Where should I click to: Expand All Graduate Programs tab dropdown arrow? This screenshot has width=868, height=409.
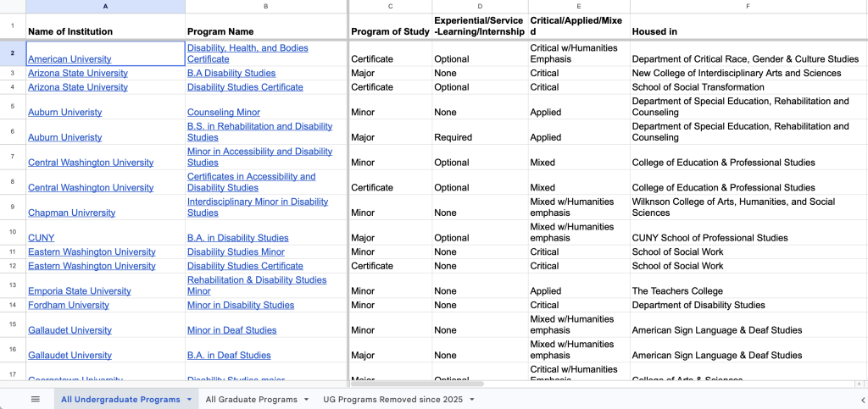click(x=306, y=399)
